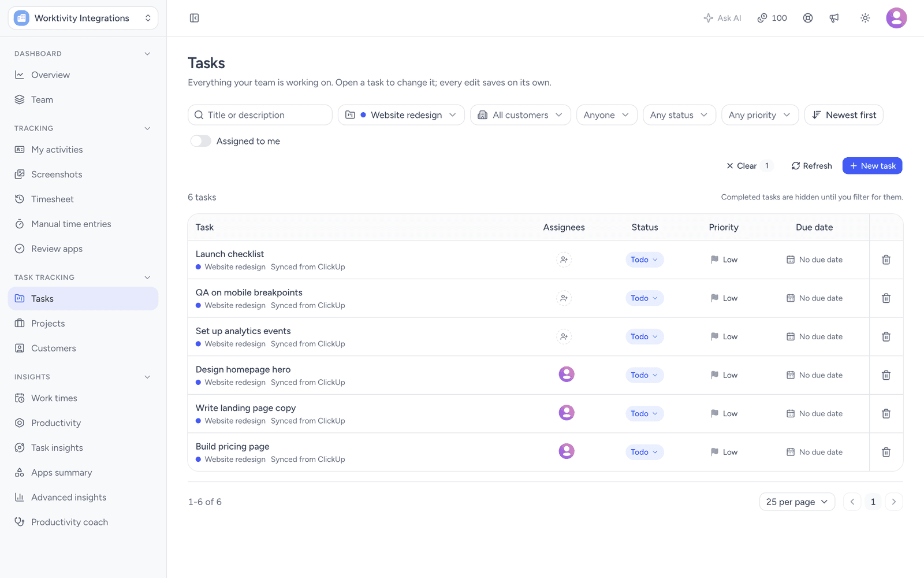
Task: Change the 25 per page setting
Action: [x=797, y=502]
